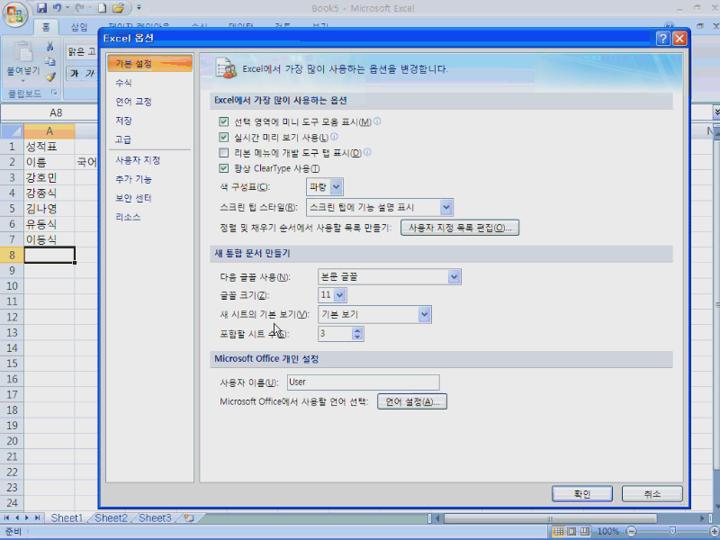Open the Customize Quick Access Toolbar arrow

point(139,8)
